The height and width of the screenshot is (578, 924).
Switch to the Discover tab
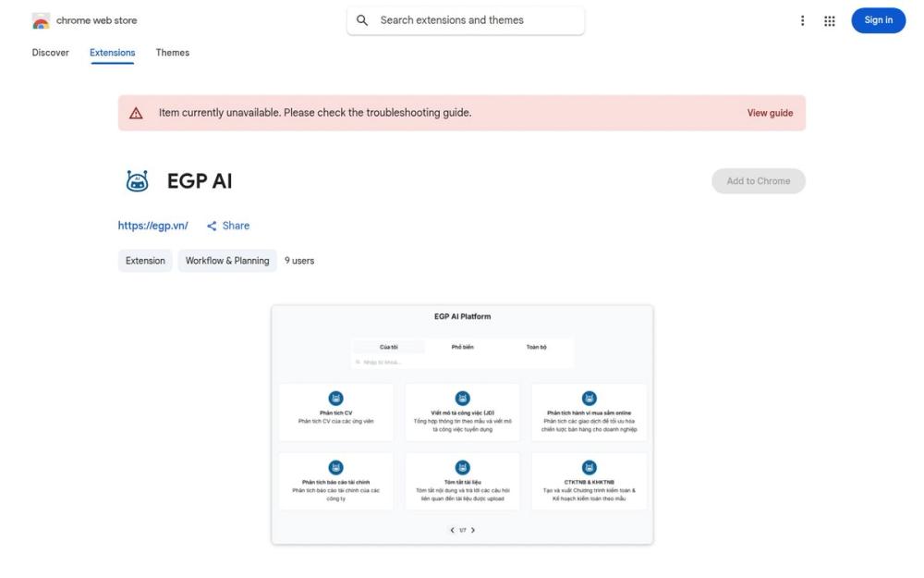pyautogui.click(x=50, y=53)
